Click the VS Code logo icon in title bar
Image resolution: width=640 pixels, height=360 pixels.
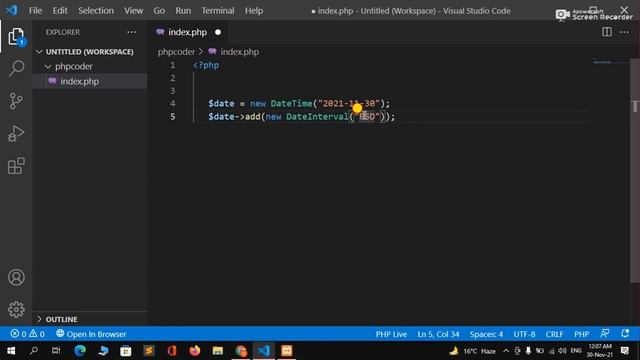tap(12, 10)
